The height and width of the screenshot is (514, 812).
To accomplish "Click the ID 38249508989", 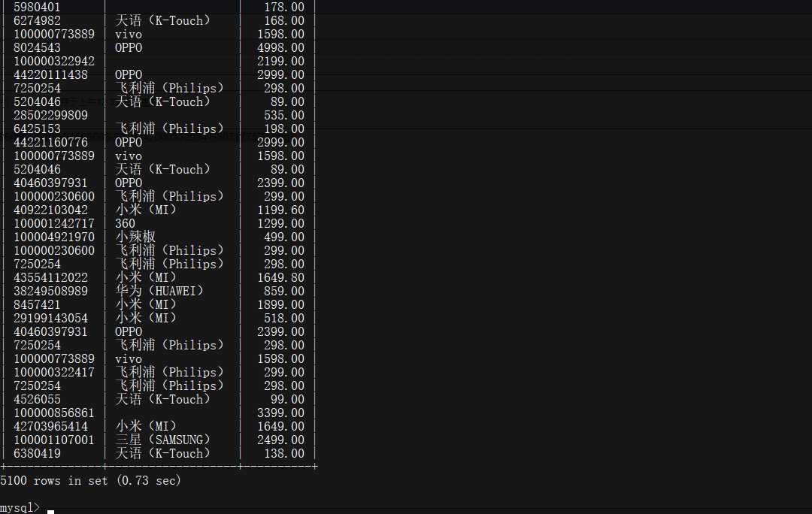I will tap(51, 292).
